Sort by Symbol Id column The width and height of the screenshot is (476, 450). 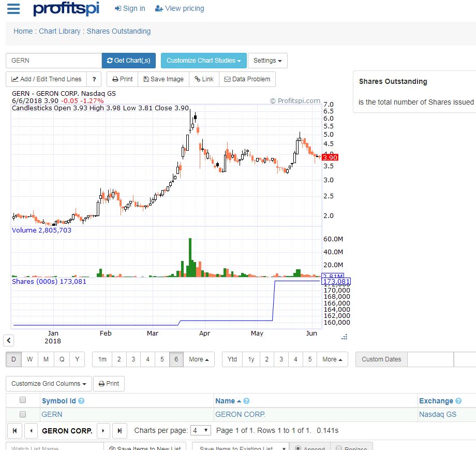coord(59,401)
